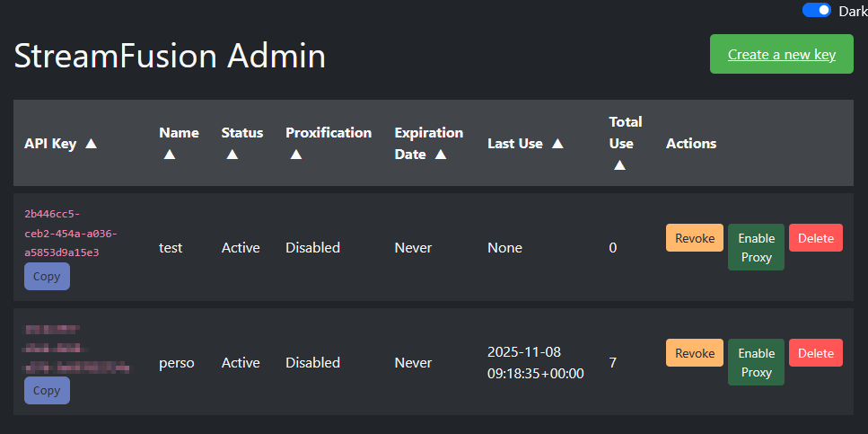Viewport: 868px width, 434px height.
Task: Revoke the perso key
Action: (x=695, y=352)
